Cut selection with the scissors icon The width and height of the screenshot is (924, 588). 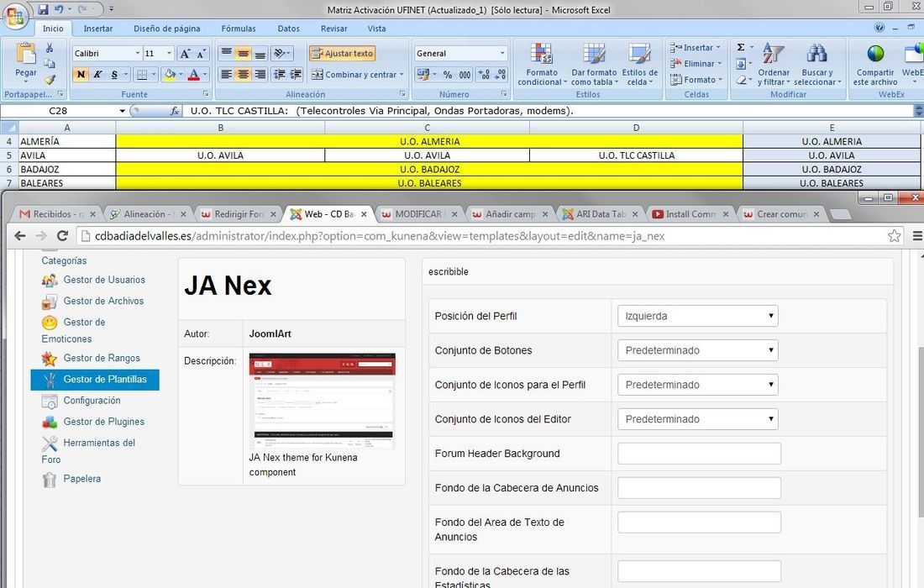click(50, 48)
